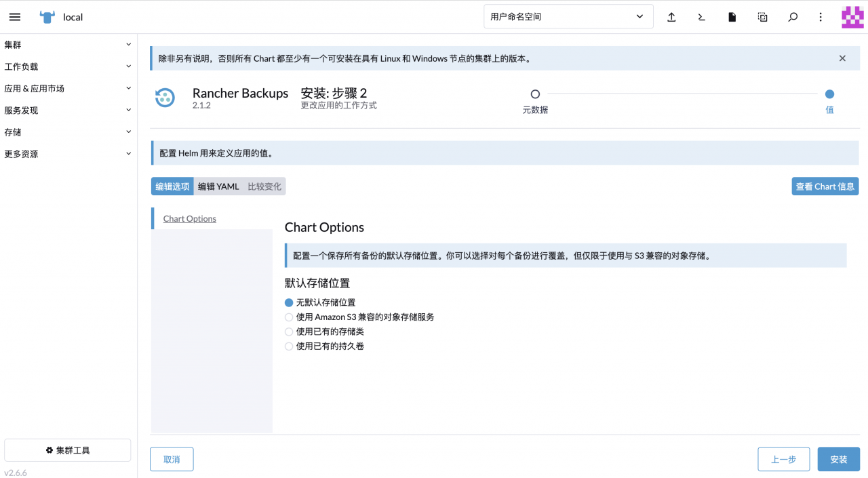Click the 安装 button to install
The width and height of the screenshot is (868, 478).
coord(838,459)
